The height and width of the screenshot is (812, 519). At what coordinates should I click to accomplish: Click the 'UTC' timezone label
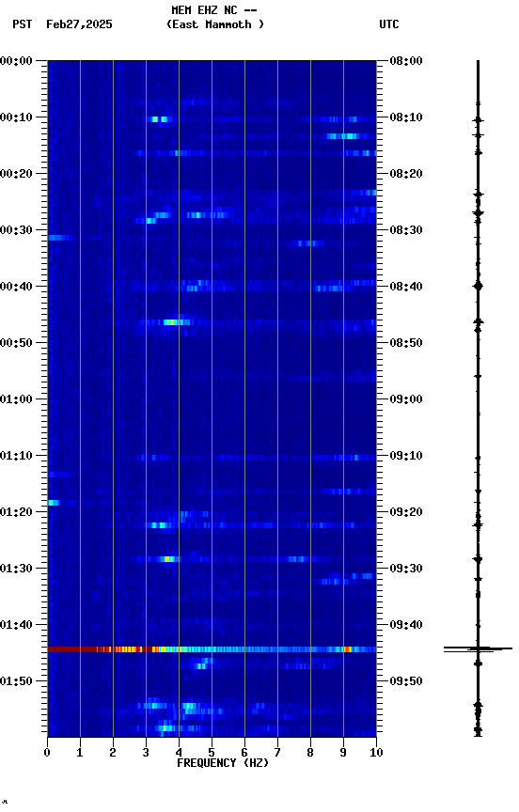pos(389,24)
